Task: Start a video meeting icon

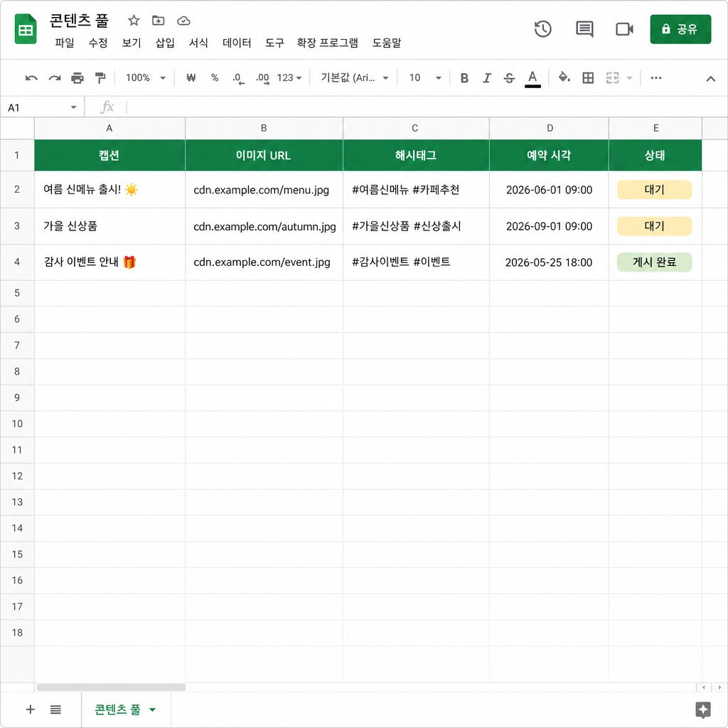Action: point(624,28)
